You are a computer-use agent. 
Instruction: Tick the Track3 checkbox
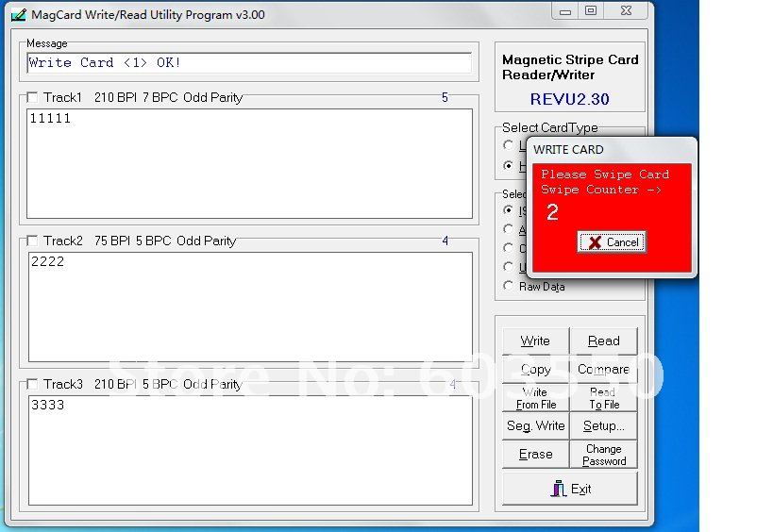(x=33, y=385)
